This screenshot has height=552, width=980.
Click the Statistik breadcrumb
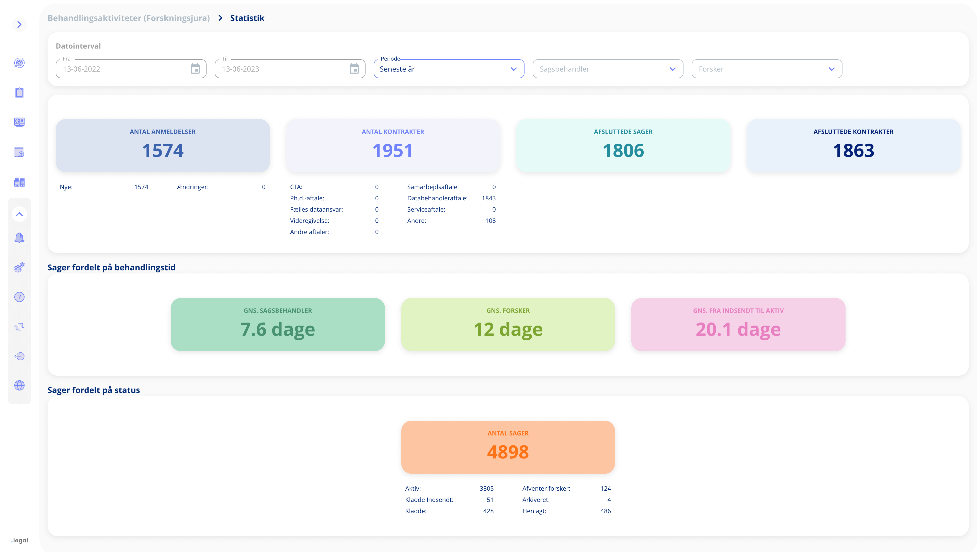(x=247, y=18)
